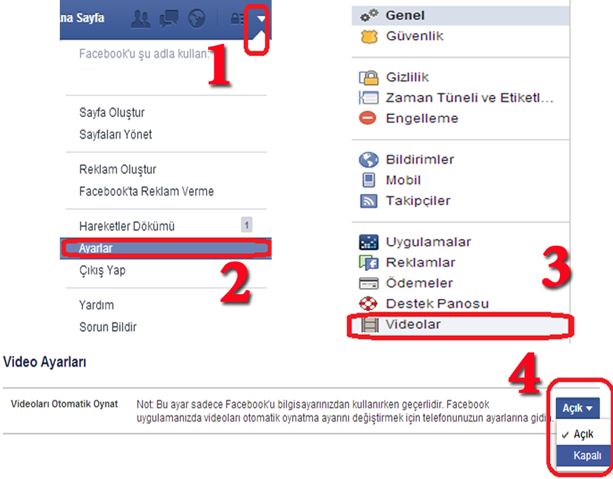Screen dimensions: 613x479
Task: Expand the account dropdown arrow in top bar
Action: click(x=261, y=18)
